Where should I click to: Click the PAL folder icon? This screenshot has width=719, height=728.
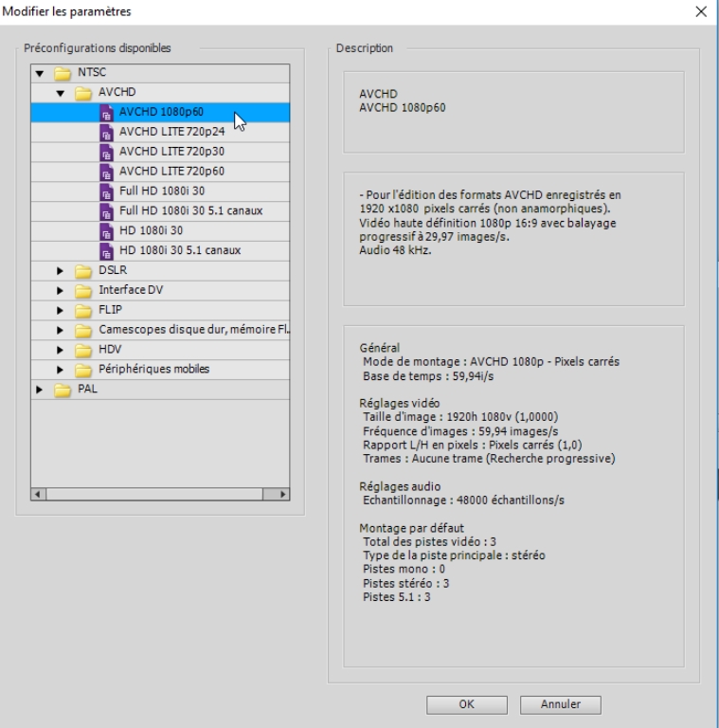click(63, 390)
